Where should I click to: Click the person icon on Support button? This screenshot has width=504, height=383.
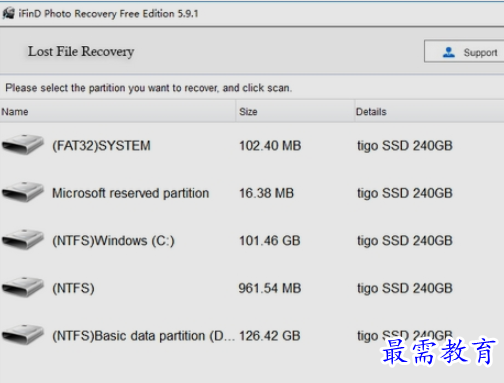(x=449, y=52)
